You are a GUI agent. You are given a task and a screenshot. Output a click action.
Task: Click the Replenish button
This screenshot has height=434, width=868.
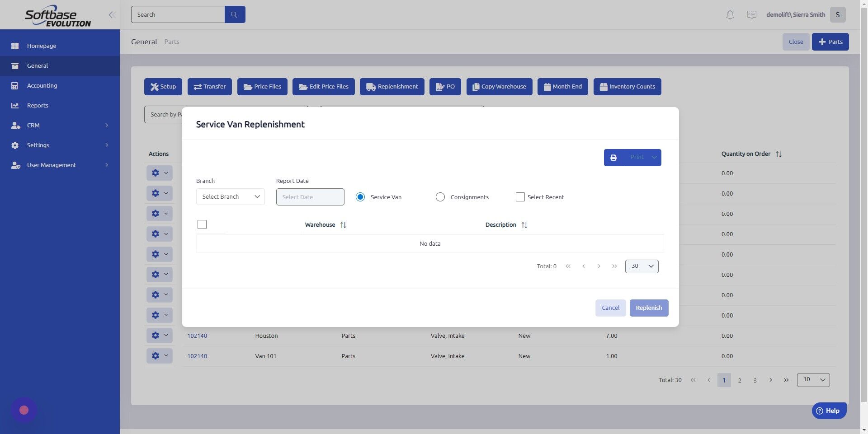649,308
